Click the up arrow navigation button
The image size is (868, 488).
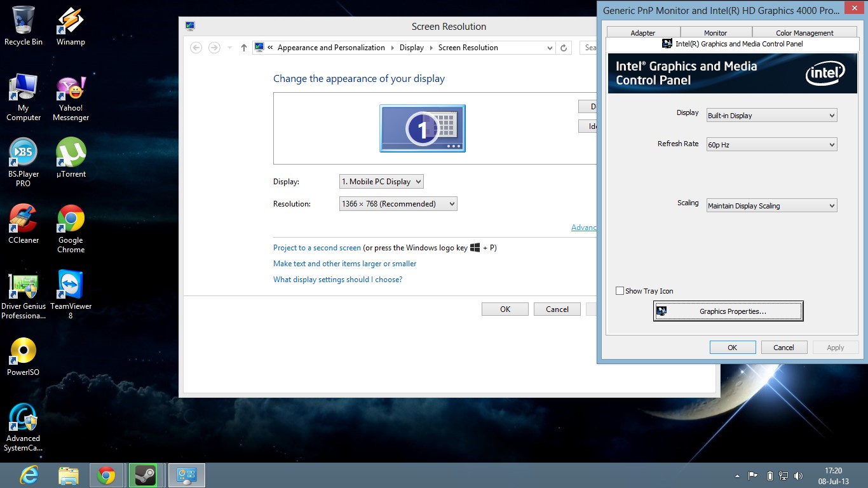[244, 48]
